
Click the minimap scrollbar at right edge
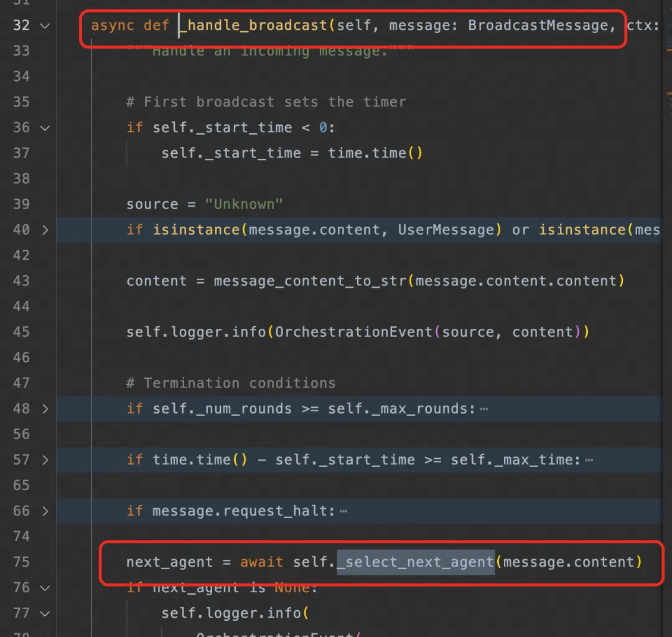coord(668,318)
